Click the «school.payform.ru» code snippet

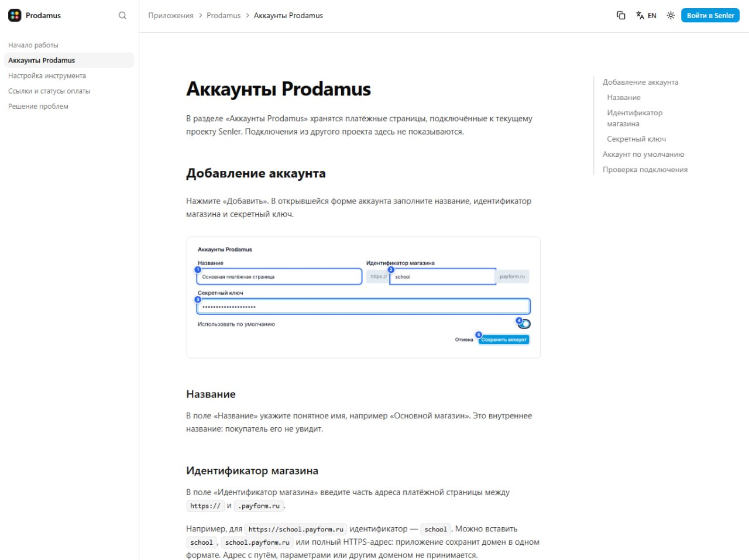coord(257,542)
